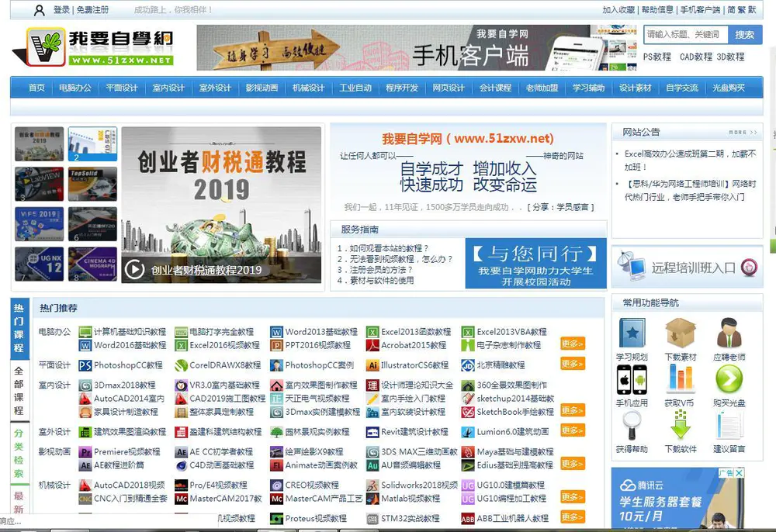The width and height of the screenshot is (776, 532).
Task: Open the 平面设计 navigation menu
Action: click(122, 88)
